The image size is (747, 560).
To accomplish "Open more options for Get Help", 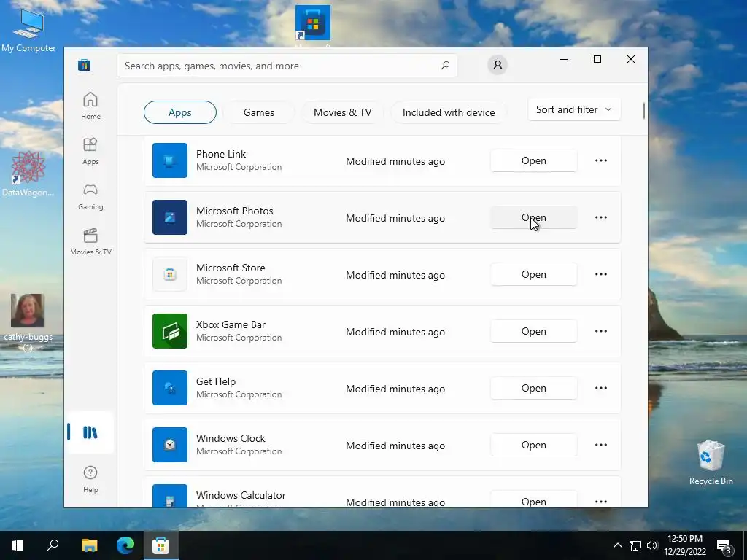I will point(601,388).
